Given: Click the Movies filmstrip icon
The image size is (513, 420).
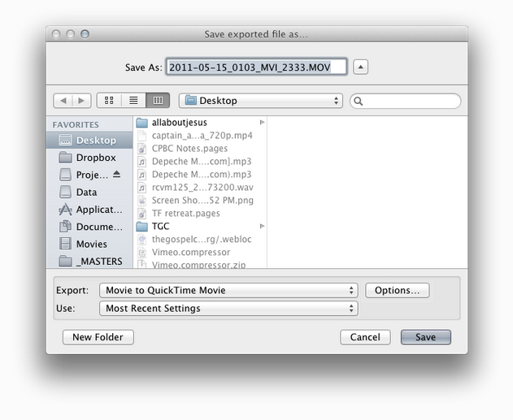Looking at the screenshot, I should [65, 244].
